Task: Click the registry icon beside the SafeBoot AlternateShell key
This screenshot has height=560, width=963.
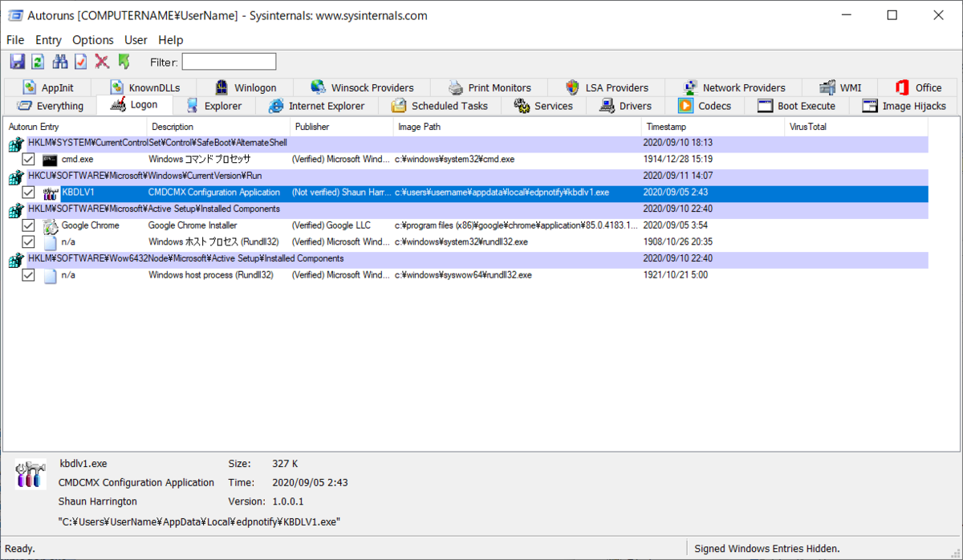Action: pyautogui.click(x=15, y=144)
